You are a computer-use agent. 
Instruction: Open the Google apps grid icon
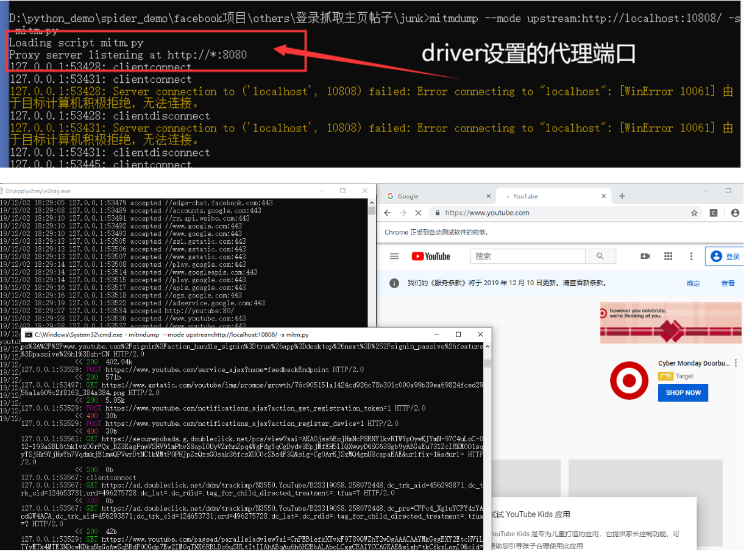[x=669, y=256]
